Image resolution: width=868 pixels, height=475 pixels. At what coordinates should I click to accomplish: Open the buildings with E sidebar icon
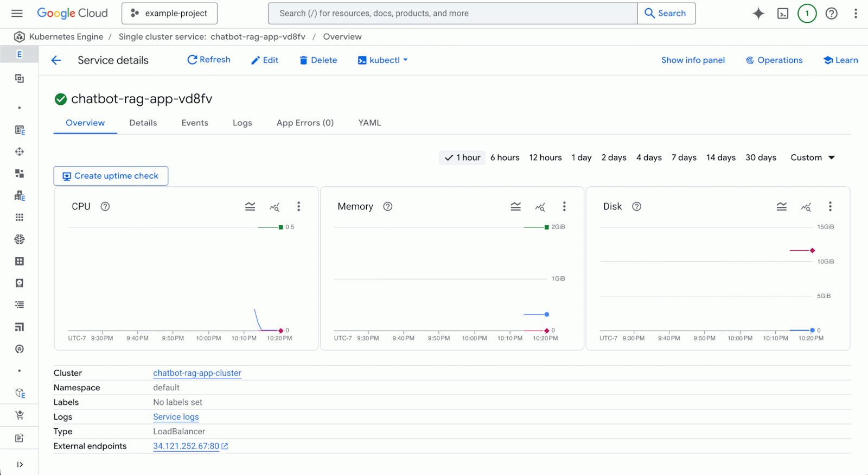(x=20, y=196)
